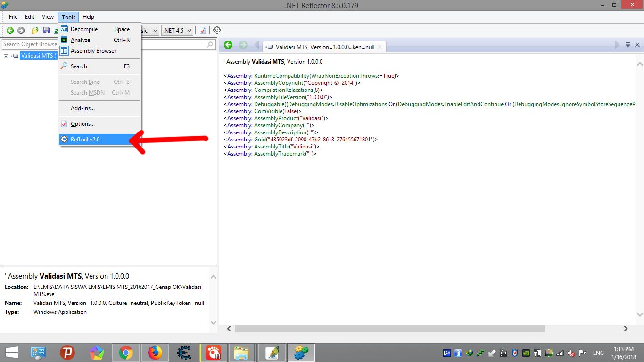Choose Options... from Tools menu

click(x=99, y=124)
